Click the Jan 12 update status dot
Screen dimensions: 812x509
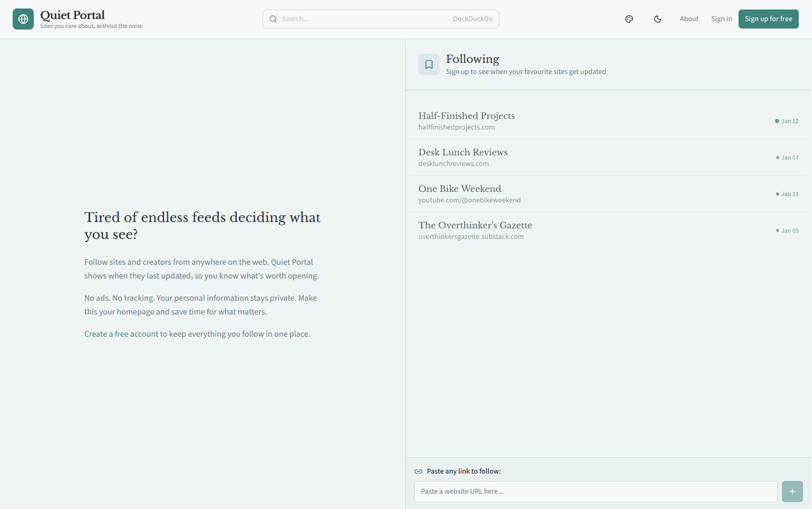point(777,121)
